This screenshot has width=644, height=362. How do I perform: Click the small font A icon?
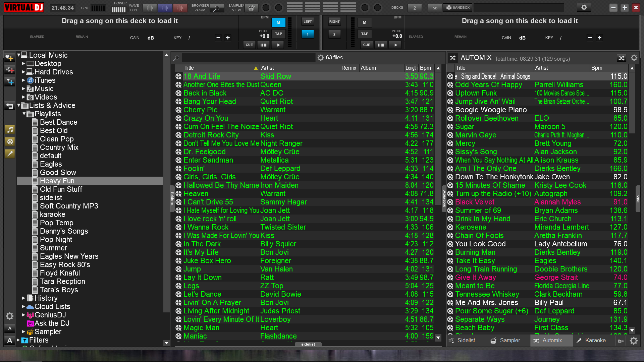[x=10, y=328]
